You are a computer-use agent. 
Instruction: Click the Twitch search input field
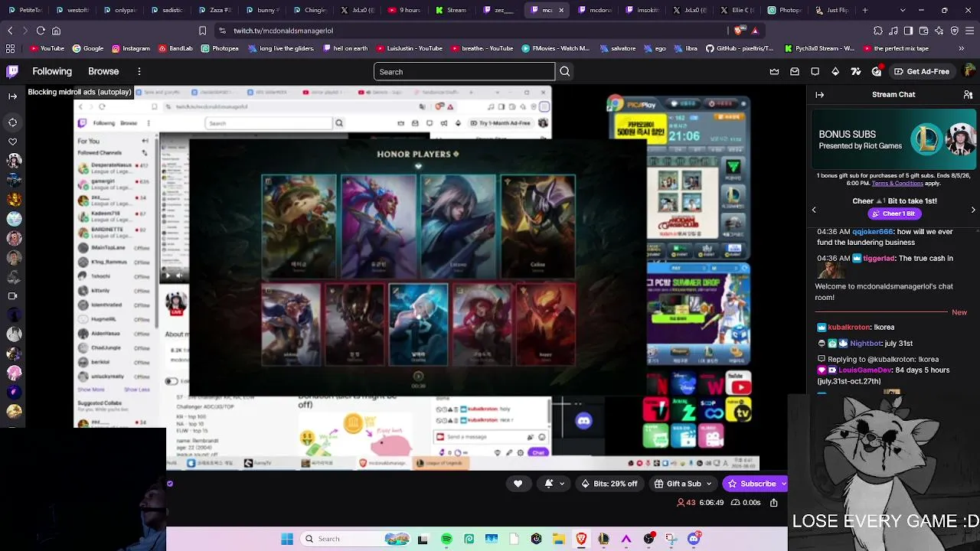point(464,71)
